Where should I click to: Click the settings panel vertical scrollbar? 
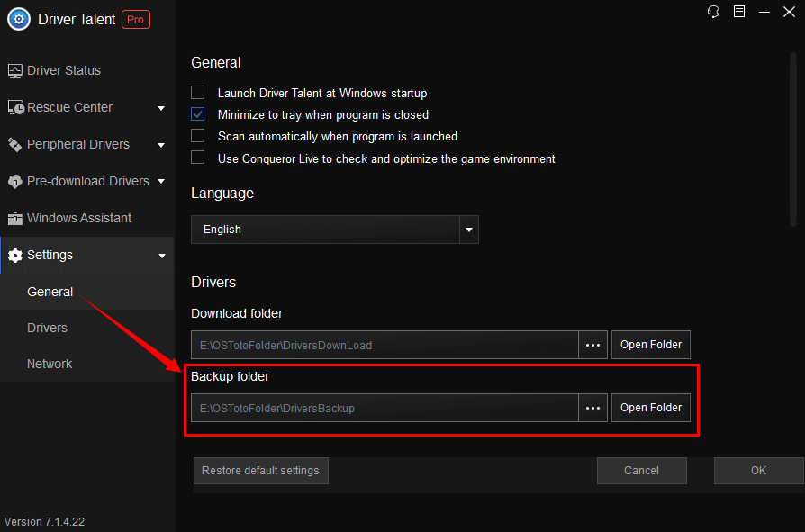[793, 139]
